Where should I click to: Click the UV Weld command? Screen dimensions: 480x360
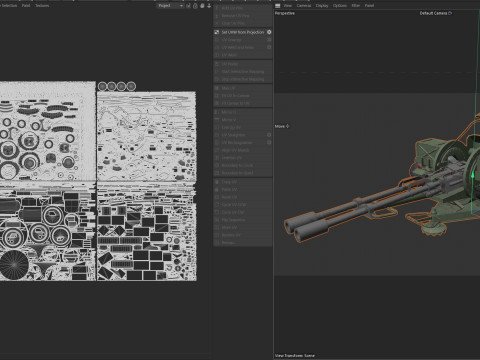point(243,55)
